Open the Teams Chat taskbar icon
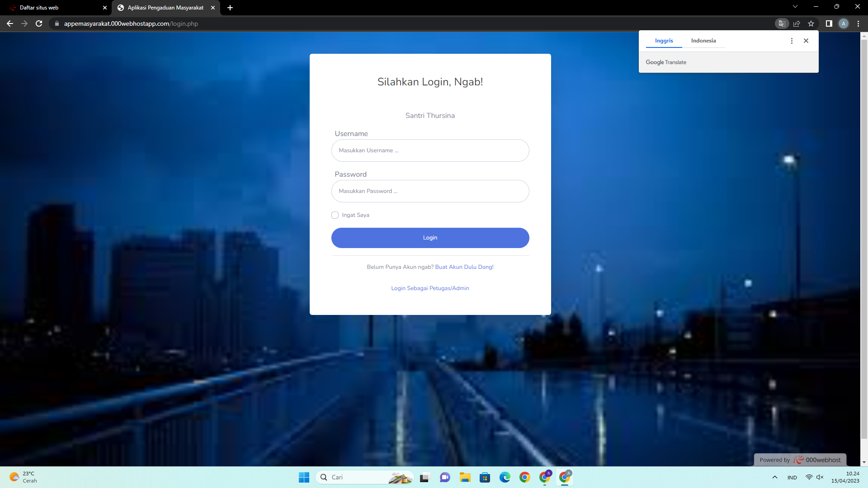868x488 pixels. [x=445, y=477]
